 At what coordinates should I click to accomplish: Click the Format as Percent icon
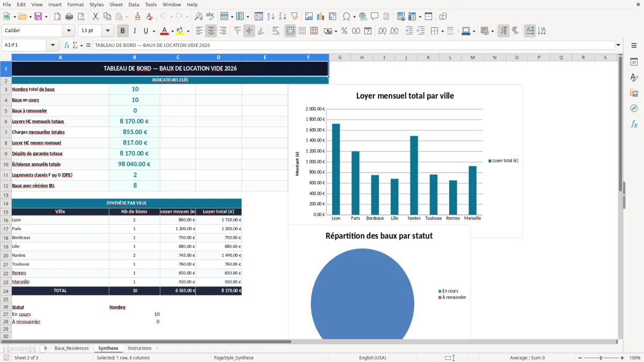(344, 31)
